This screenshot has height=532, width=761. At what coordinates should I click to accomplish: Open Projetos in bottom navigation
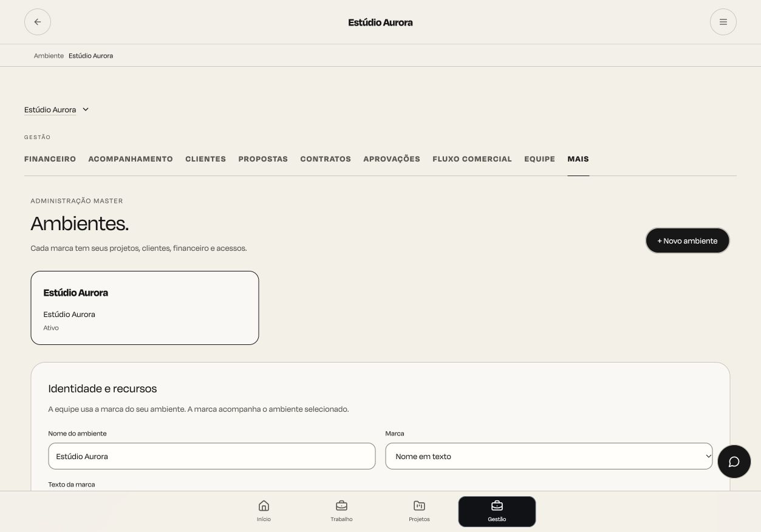coord(419,511)
